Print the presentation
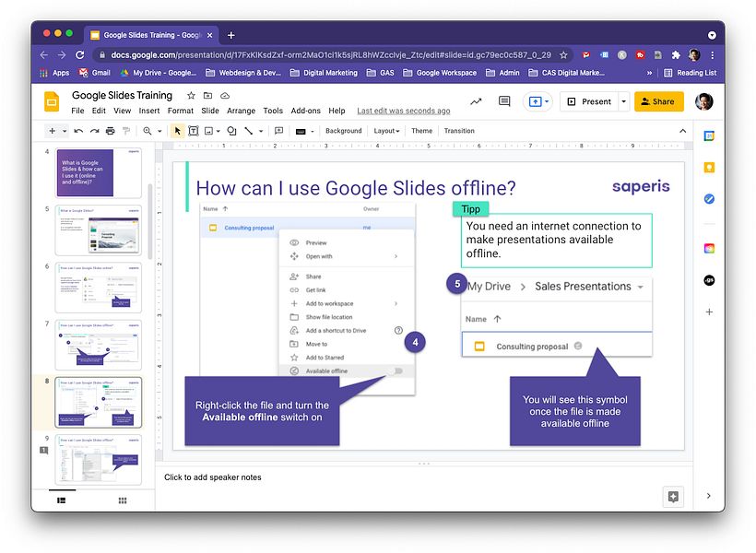This screenshot has height=553, width=756. (111, 131)
